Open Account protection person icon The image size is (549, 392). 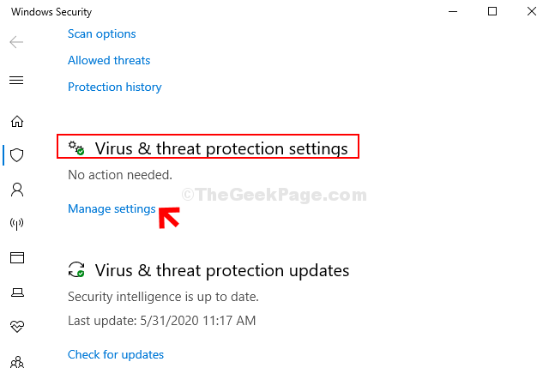(x=17, y=190)
